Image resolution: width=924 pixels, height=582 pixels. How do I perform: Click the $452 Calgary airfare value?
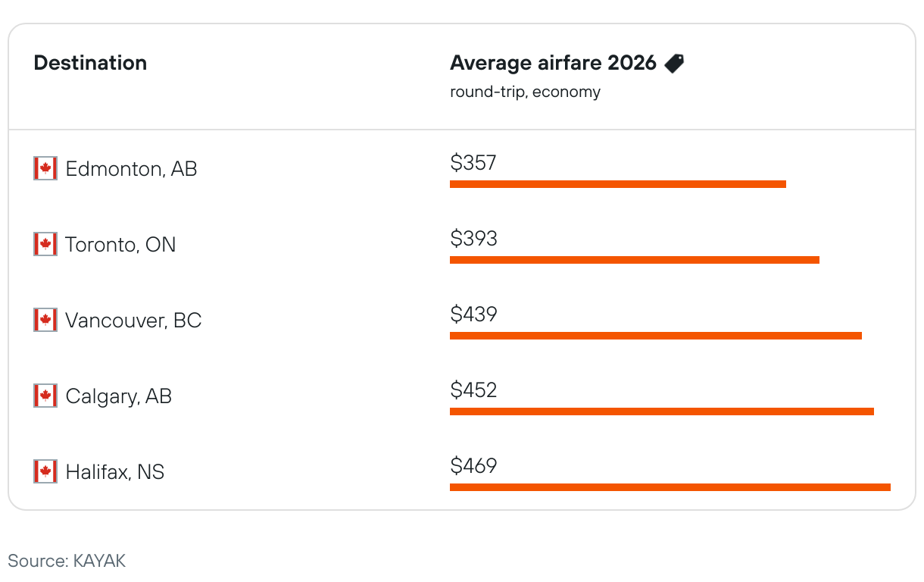tap(473, 390)
